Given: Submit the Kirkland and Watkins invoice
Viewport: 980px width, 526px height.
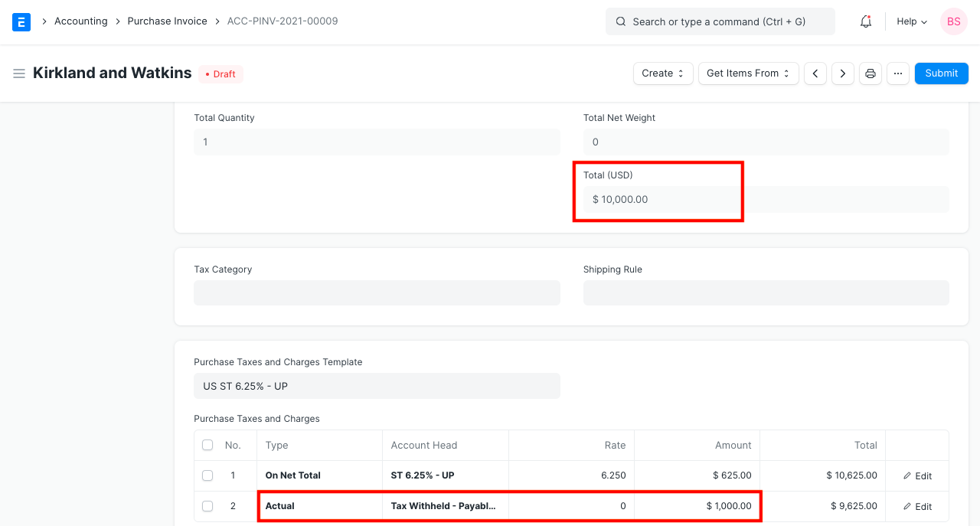Looking at the screenshot, I should [x=941, y=73].
